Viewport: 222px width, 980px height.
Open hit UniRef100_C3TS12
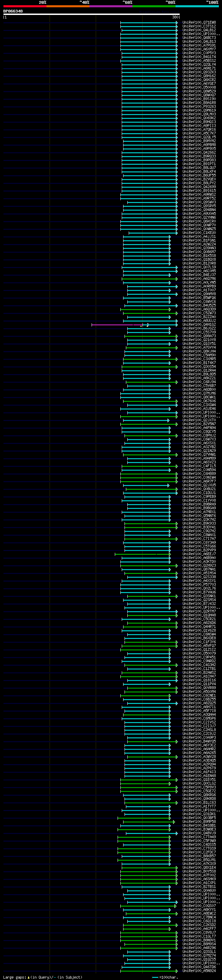pyautogui.click(x=199, y=26)
